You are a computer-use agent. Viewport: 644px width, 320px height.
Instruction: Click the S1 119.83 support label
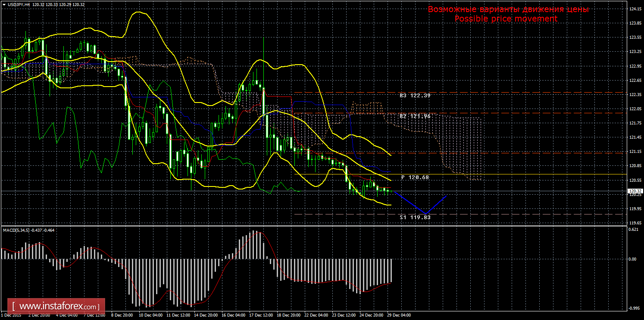coord(415,217)
